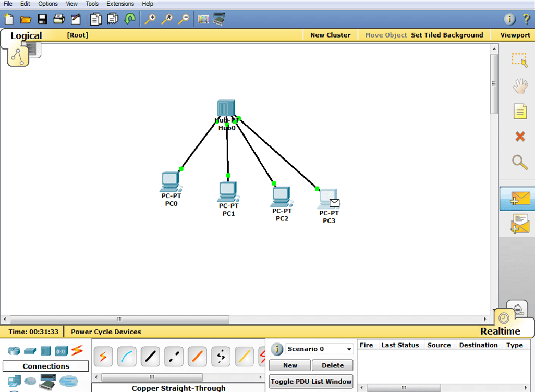The height and width of the screenshot is (392, 535).
Task: Expand the Scenario 0 dropdown
Action: [349, 349]
